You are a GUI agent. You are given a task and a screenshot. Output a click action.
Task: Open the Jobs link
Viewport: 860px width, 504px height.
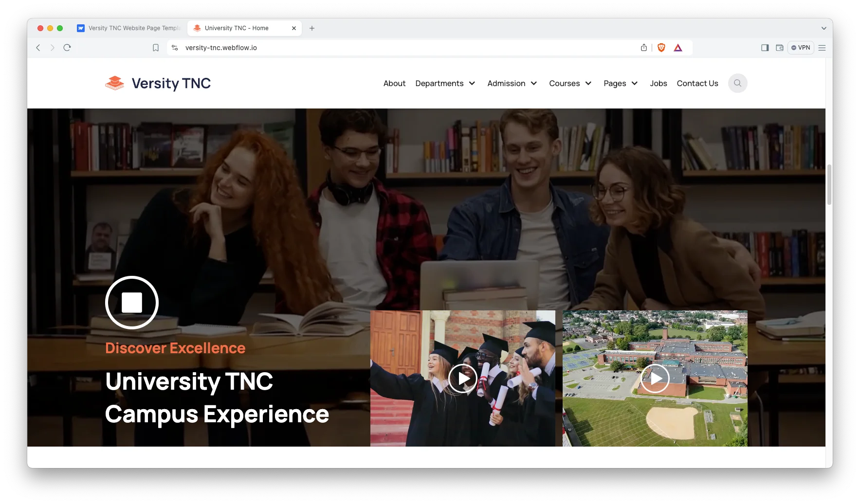[x=658, y=83]
